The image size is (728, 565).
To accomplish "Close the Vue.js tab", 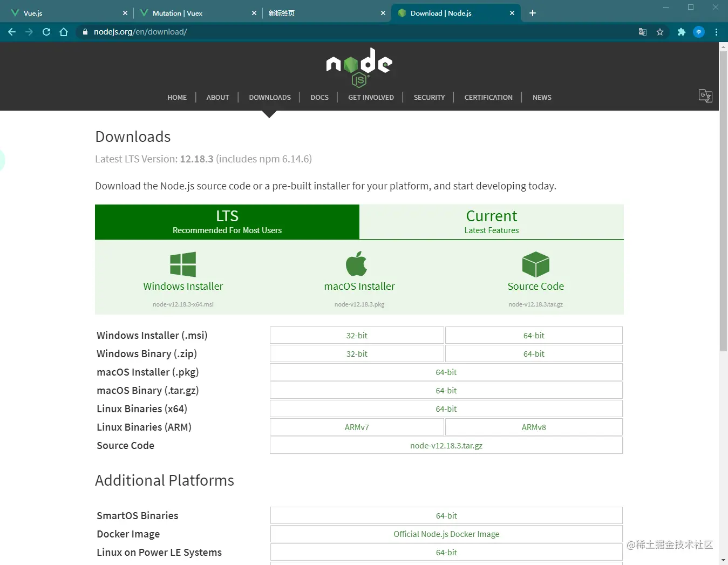I will point(125,13).
